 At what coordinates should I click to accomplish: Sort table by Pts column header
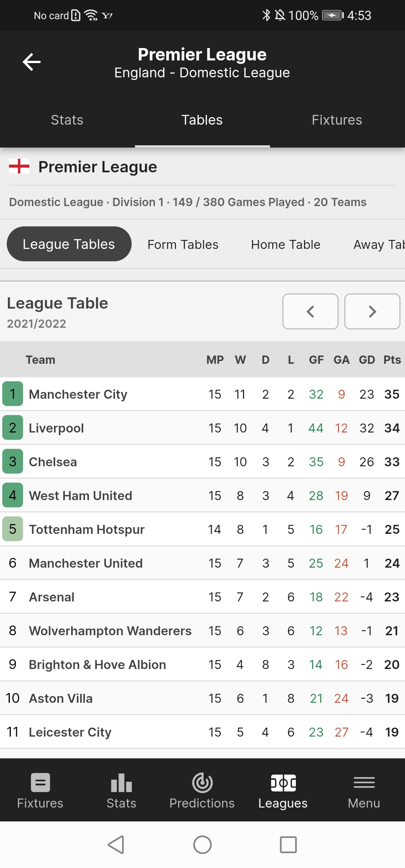(392, 360)
